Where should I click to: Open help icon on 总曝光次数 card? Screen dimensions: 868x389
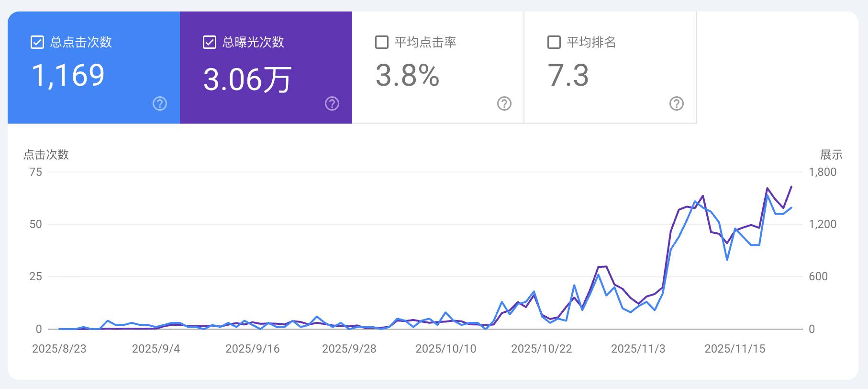coord(332,103)
